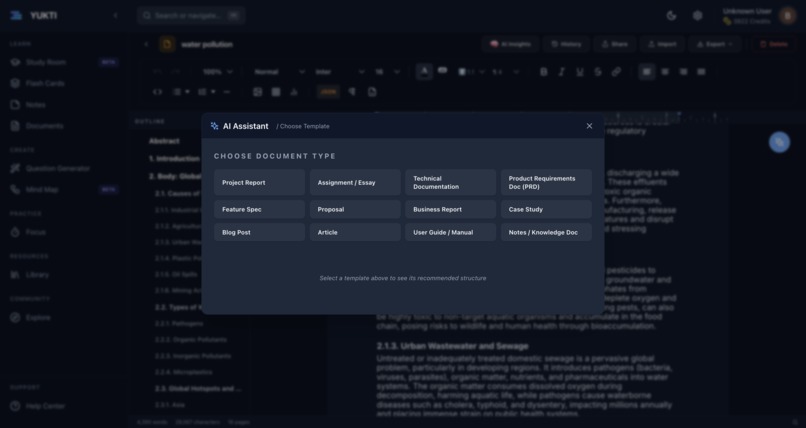Toggle italic formatting
This screenshot has width=806, height=428.
[x=561, y=72]
